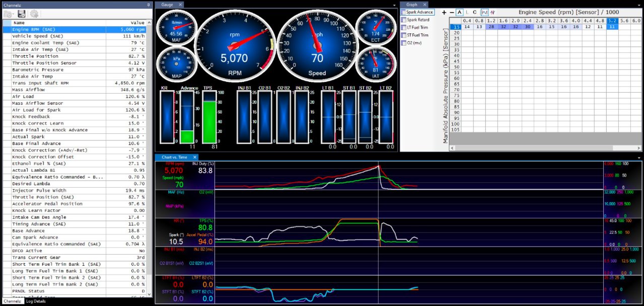644x306 pixels.
Task: Click the MAP kPa gauge
Action: 176,64
